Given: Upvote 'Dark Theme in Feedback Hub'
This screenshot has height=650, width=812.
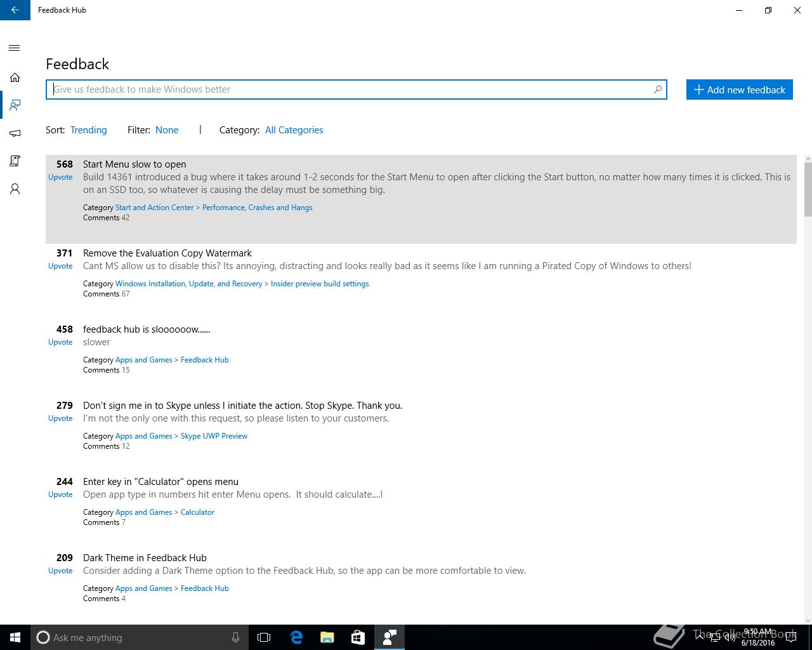Looking at the screenshot, I should pos(60,571).
